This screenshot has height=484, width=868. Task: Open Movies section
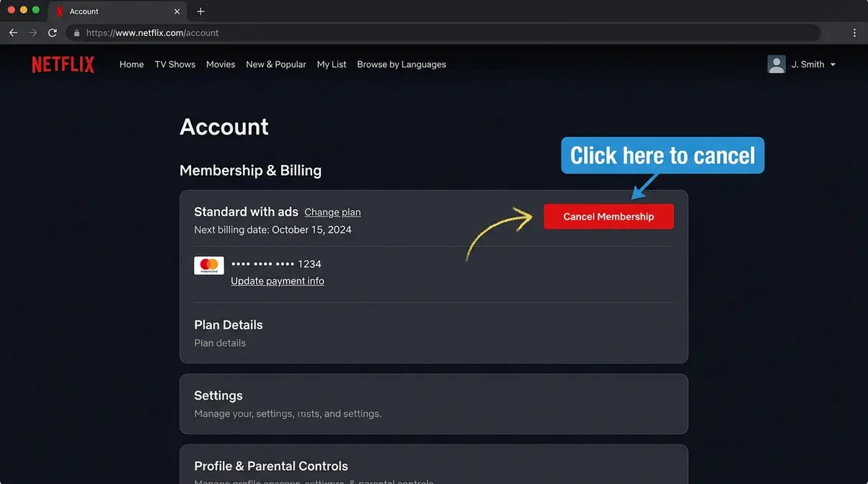[221, 64]
